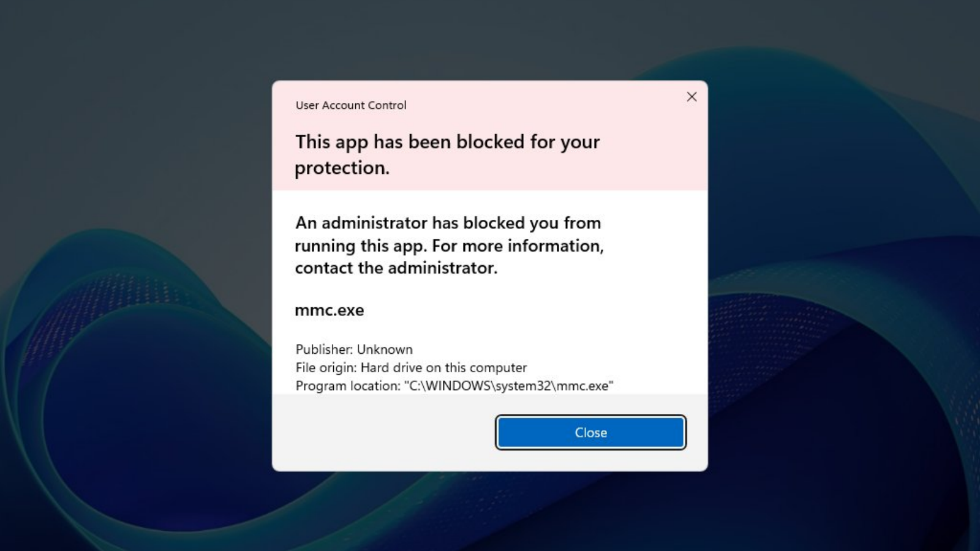
Task: Click the gray footer area beside Close
Action: [x=383, y=432]
